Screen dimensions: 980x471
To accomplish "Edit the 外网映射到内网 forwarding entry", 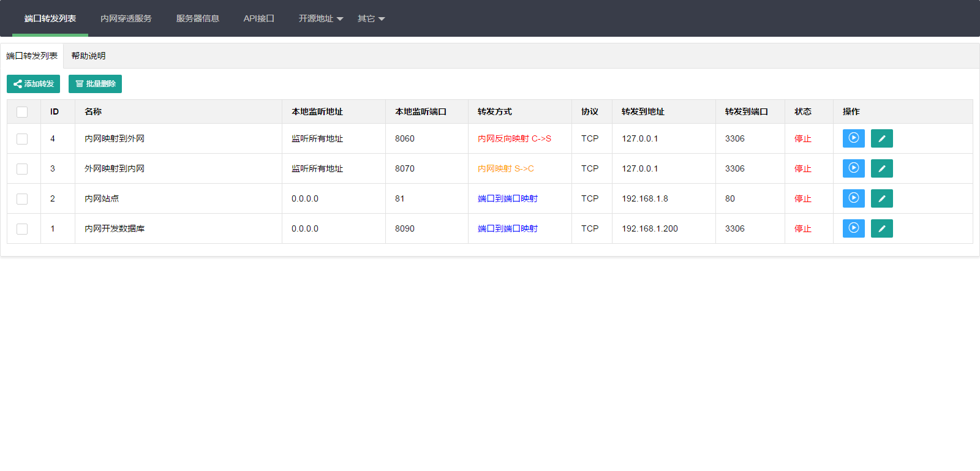I will pyautogui.click(x=881, y=168).
